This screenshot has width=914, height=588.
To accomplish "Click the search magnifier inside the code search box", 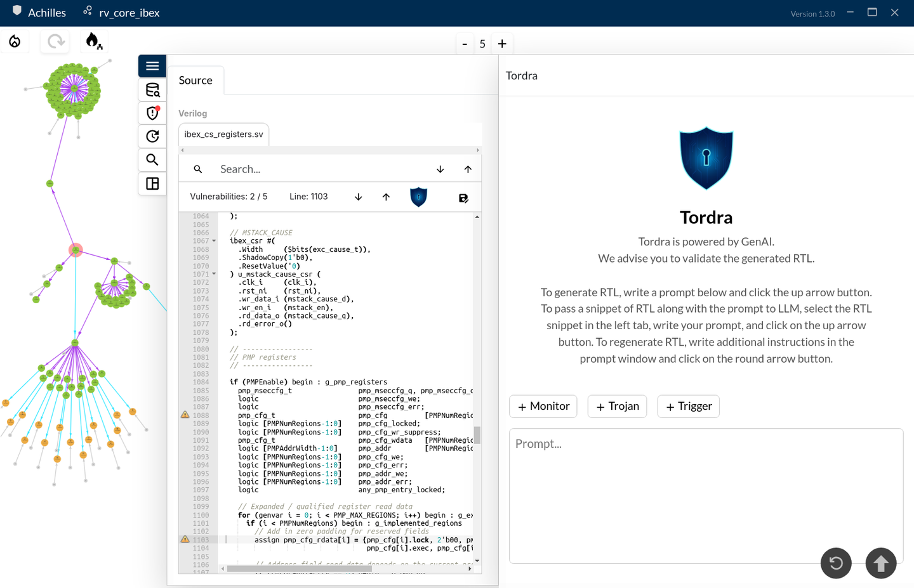I will pyautogui.click(x=198, y=169).
